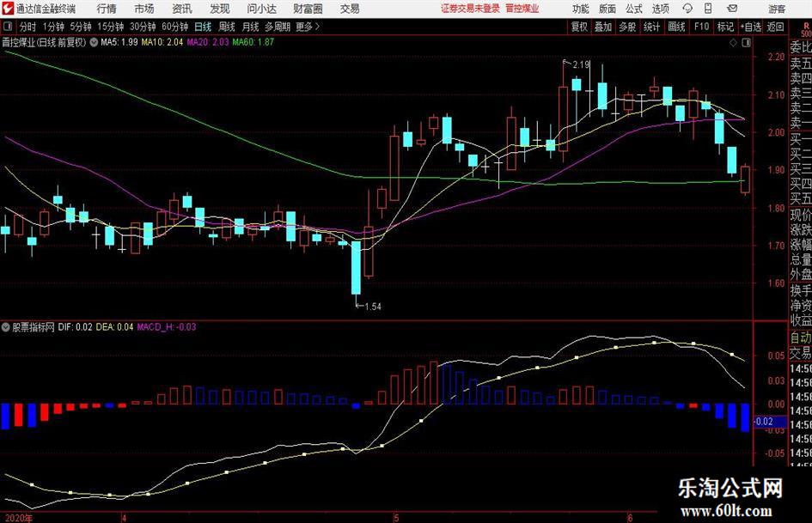Open the customer service headset icon
The image size is (812, 523).
pyautogui.click(x=687, y=9)
